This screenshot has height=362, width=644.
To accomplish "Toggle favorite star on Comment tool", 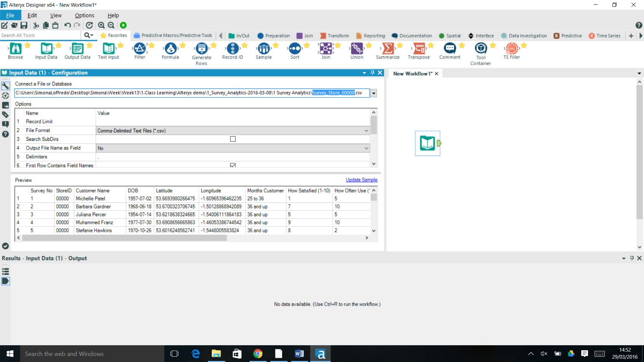I will 462,46.
